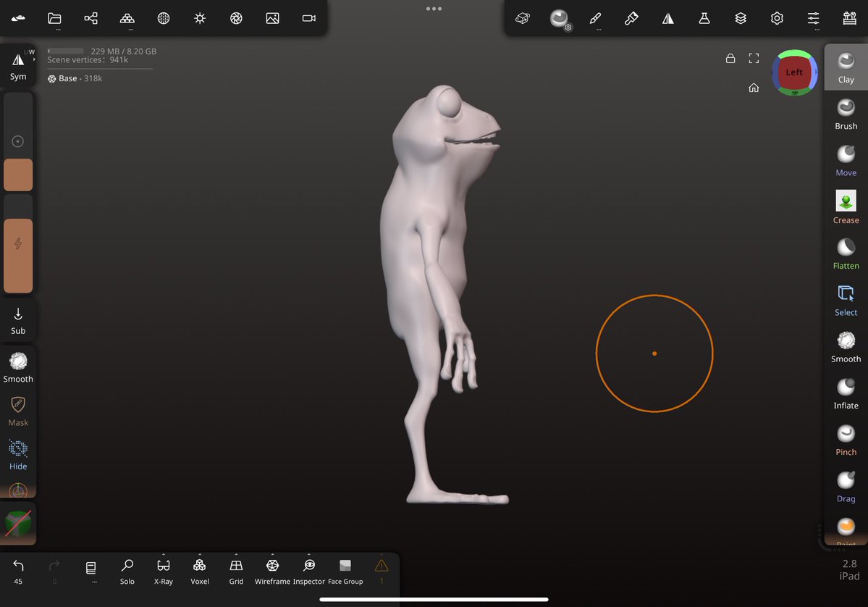Toggle Wireframe display
The width and height of the screenshot is (868, 607).
[x=272, y=572]
